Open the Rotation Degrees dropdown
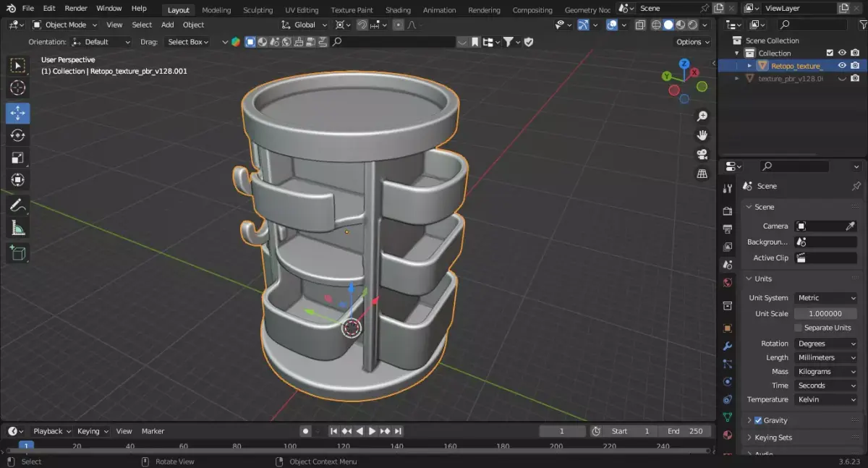868x468 pixels. coord(826,344)
